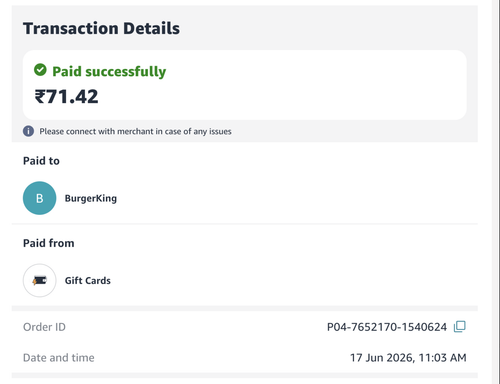
Task: Click the green paid successfully checkmark icon
Action: 40,70
